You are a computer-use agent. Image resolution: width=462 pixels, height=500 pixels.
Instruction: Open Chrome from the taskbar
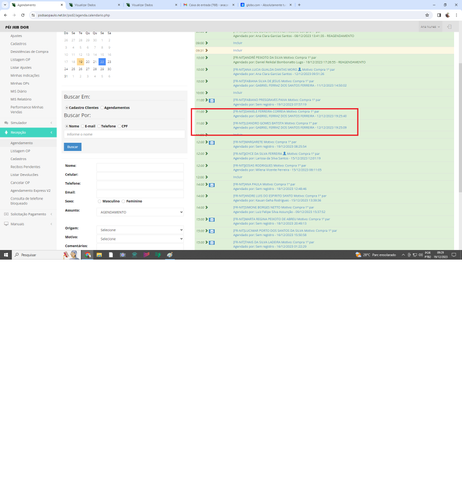tap(87, 255)
